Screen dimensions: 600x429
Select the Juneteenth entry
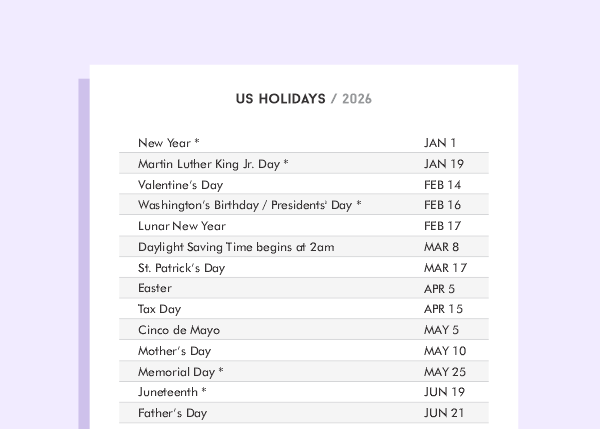[172, 392]
